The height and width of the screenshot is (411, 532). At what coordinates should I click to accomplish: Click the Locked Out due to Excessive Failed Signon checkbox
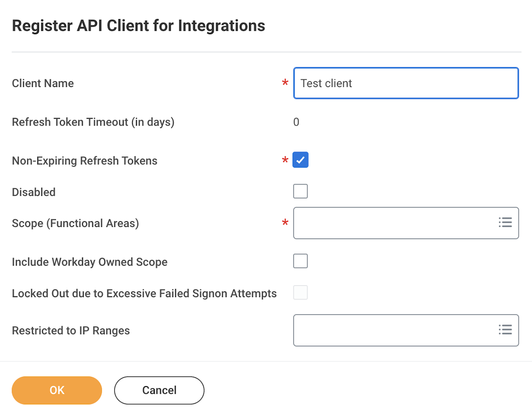pos(301,293)
